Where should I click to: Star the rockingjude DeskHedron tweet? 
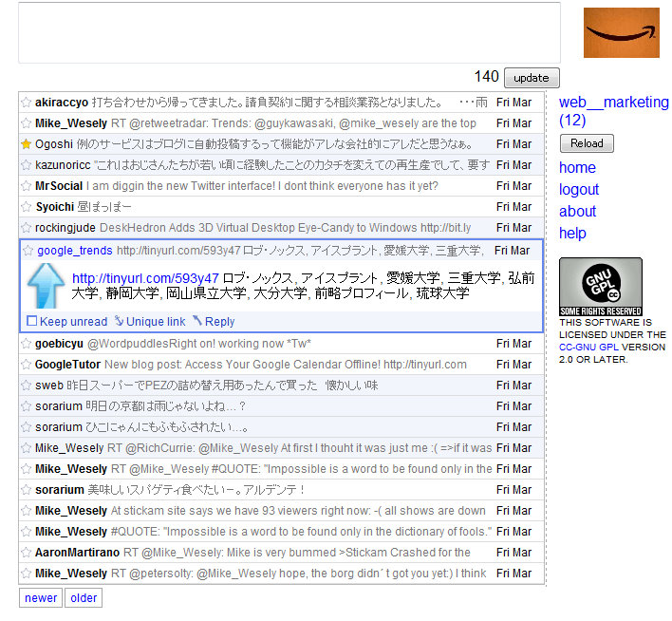27,228
